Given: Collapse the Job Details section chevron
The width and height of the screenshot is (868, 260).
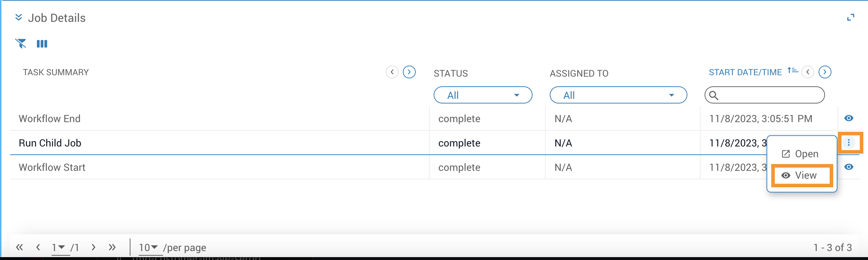Looking at the screenshot, I should click(19, 18).
